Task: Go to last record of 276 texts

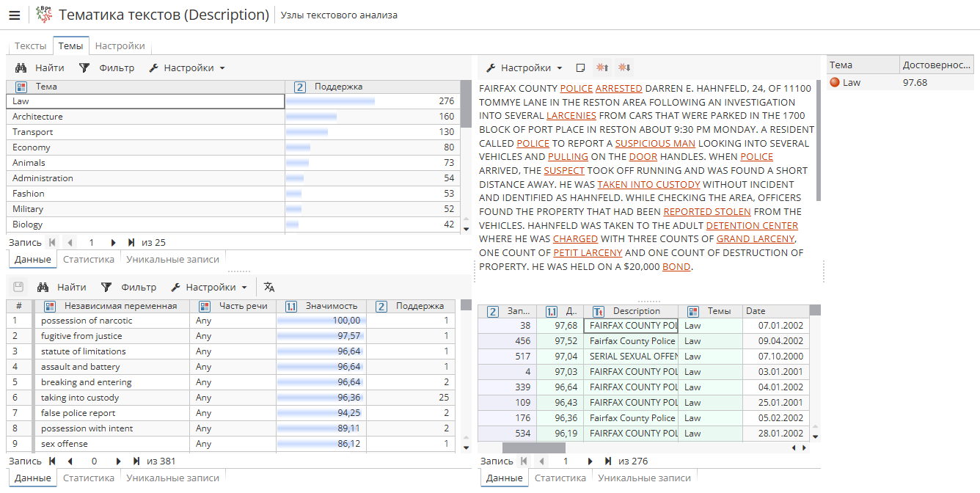Action: (x=608, y=461)
